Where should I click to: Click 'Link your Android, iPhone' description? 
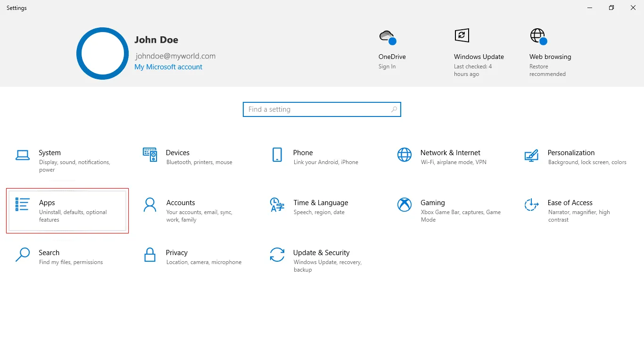click(x=326, y=162)
